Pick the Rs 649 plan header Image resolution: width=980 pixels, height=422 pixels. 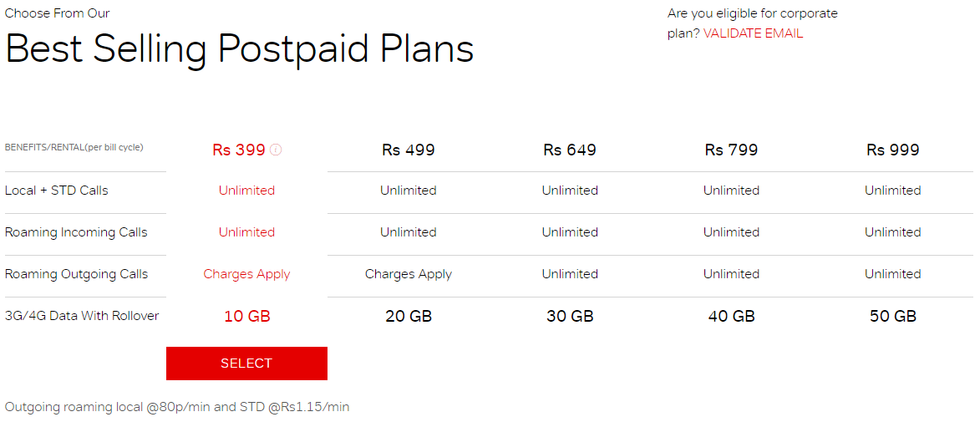coord(570,150)
